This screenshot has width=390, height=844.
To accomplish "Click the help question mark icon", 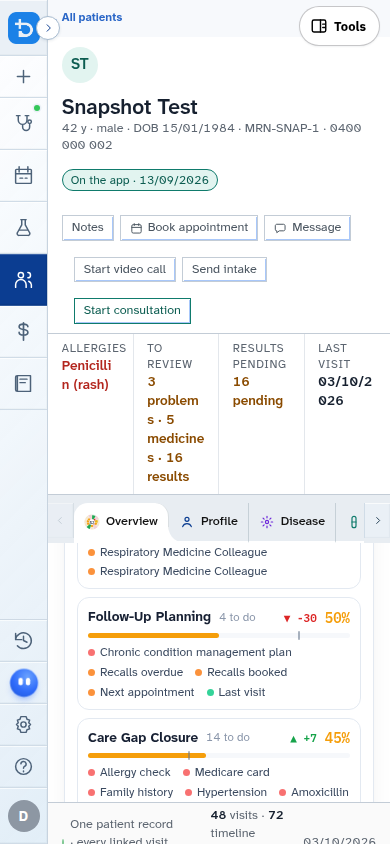I will [23, 766].
